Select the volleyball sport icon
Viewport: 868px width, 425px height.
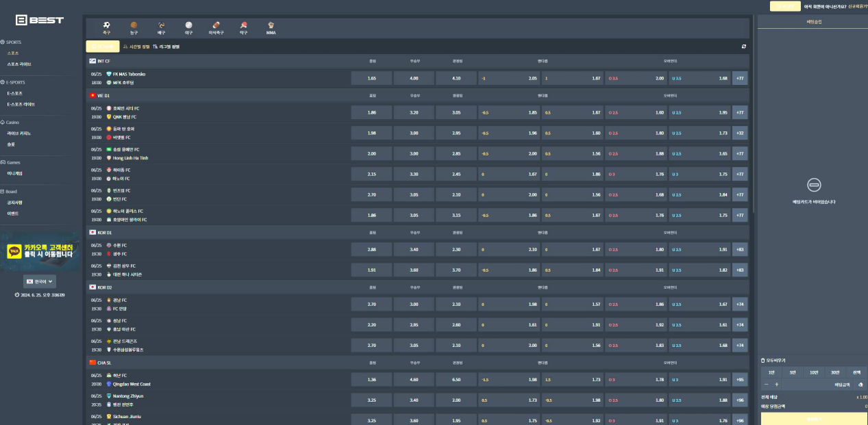tap(161, 26)
